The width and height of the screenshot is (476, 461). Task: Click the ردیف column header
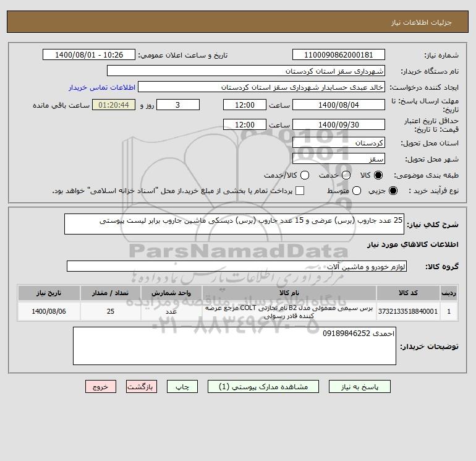point(449,293)
